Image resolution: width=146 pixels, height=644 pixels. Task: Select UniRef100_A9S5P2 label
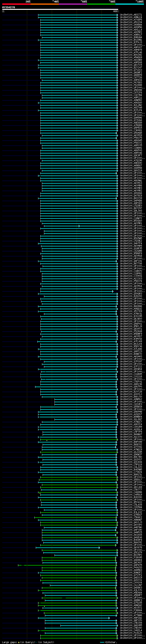click(x=131, y=32)
